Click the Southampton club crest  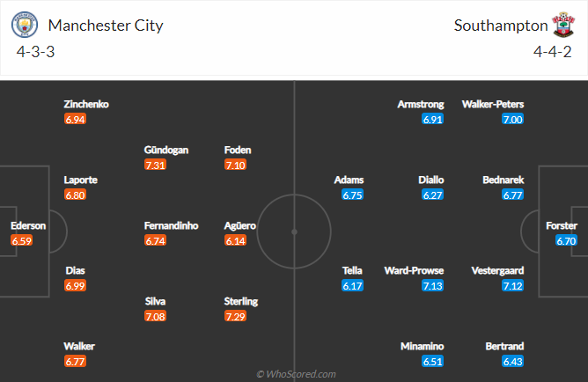562,26
